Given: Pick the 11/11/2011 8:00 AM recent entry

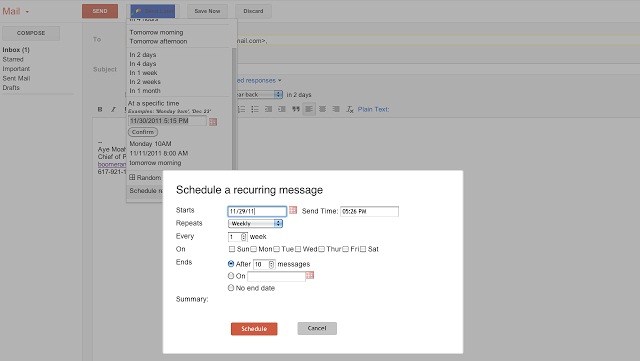Looking at the screenshot, I should pyautogui.click(x=159, y=153).
